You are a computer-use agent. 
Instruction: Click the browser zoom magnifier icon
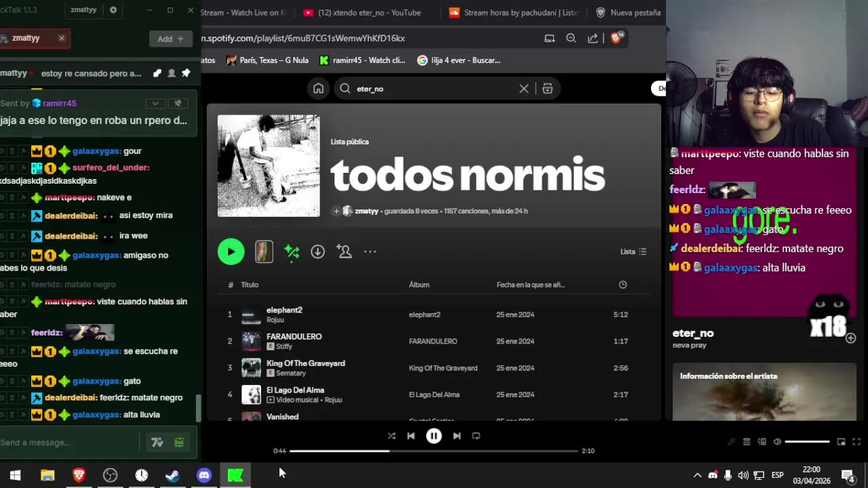571,39
